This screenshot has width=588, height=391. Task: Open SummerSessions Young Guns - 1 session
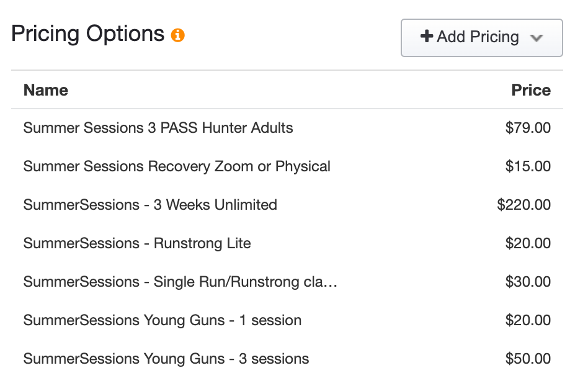click(163, 320)
